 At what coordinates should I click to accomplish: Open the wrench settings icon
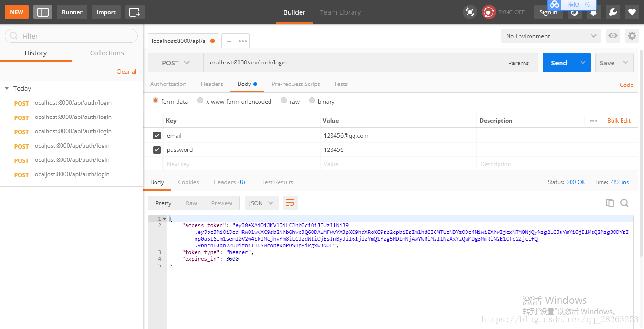click(613, 12)
